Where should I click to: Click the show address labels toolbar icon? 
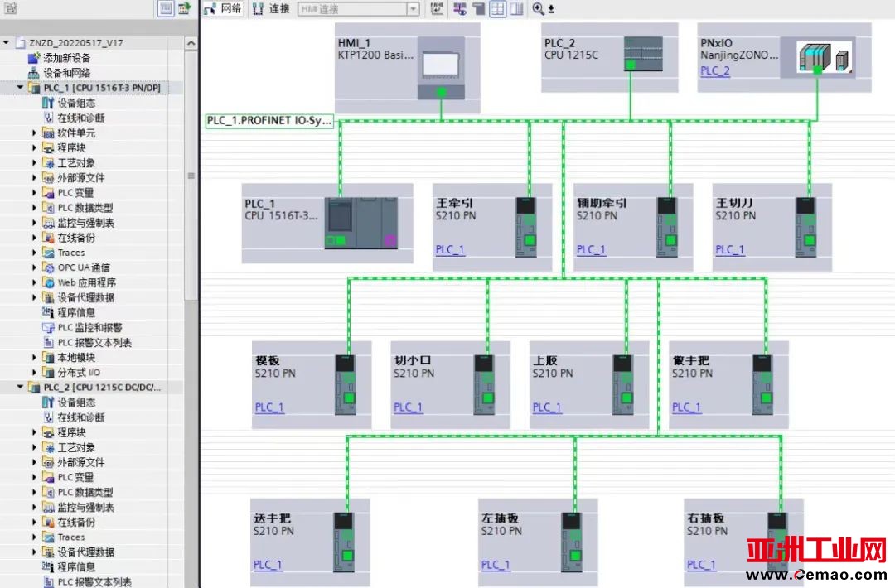point(459,8)
